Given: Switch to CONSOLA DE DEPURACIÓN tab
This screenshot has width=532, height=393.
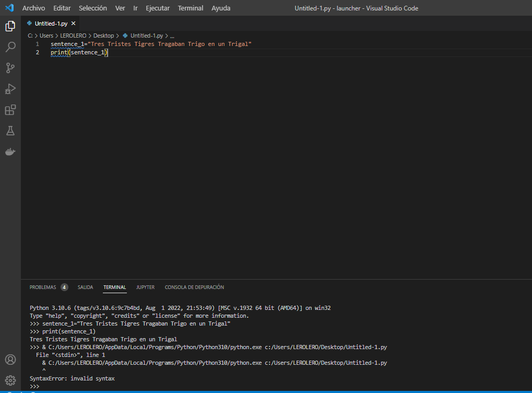Looking at the screenshot, I should [194, 287].
